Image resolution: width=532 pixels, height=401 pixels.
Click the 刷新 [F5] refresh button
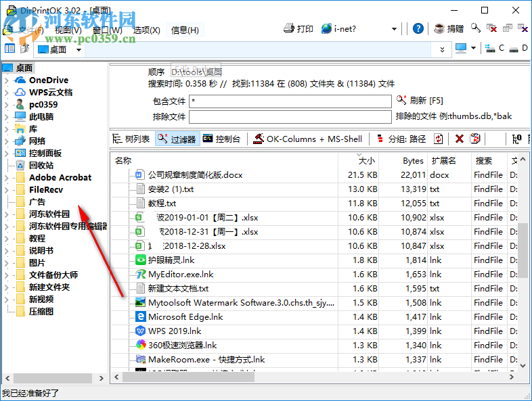click(x=420, y=100)
